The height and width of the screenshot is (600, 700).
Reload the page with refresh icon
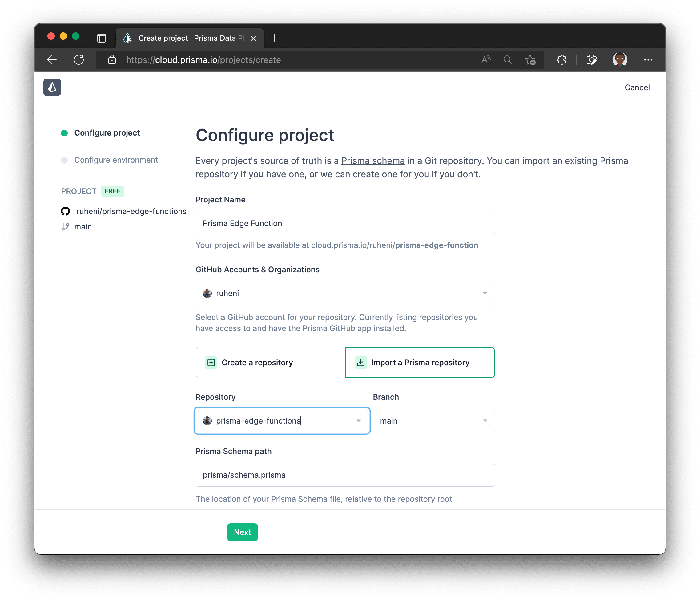point(79,60)
